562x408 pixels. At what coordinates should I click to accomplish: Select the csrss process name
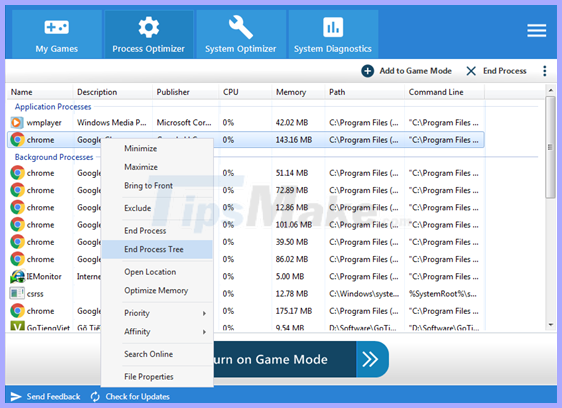(35, 294)
